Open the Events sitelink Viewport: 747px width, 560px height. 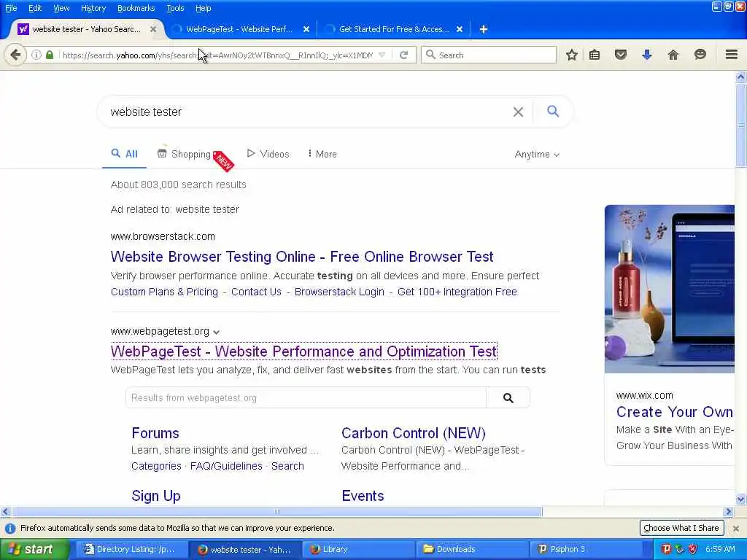(363, 496)
